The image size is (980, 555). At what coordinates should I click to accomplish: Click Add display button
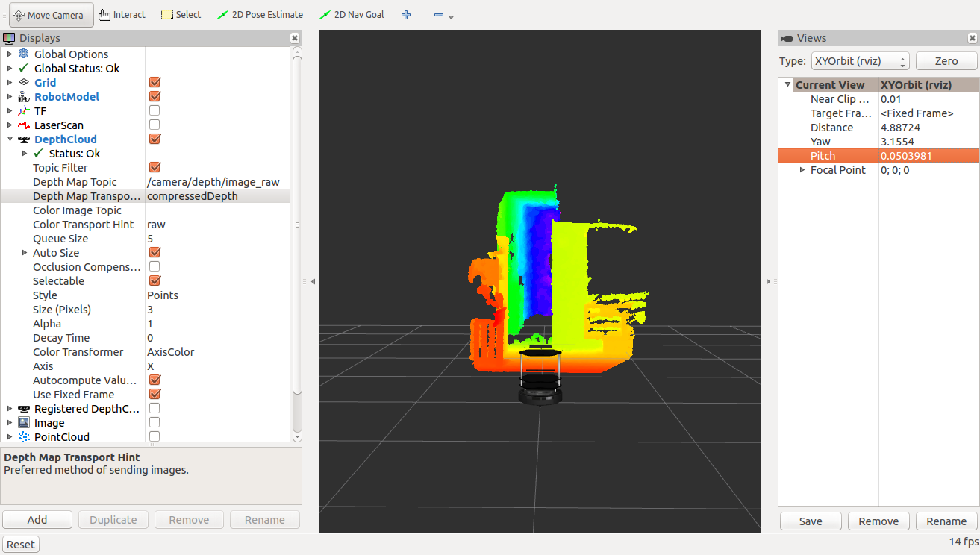(x=37, y=520)
